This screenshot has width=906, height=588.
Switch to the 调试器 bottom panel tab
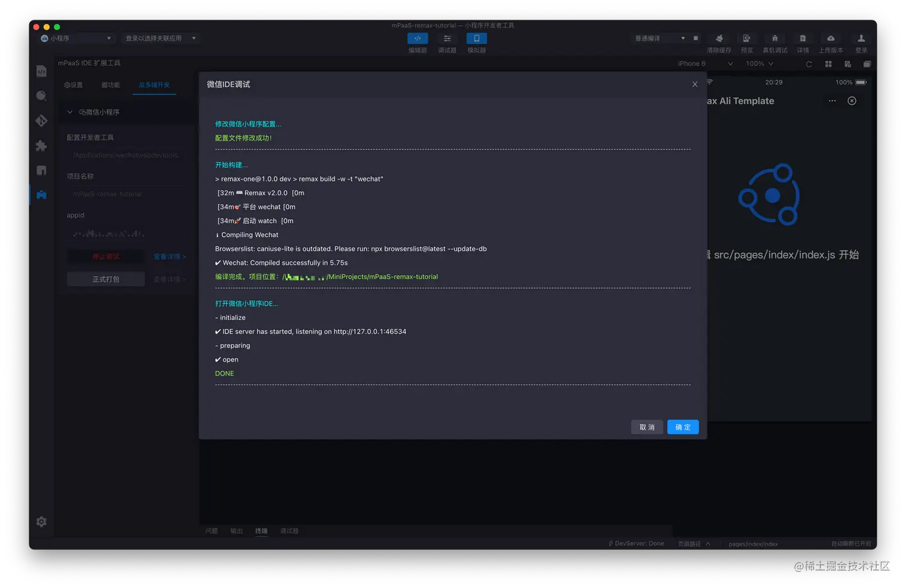(289, 531)
